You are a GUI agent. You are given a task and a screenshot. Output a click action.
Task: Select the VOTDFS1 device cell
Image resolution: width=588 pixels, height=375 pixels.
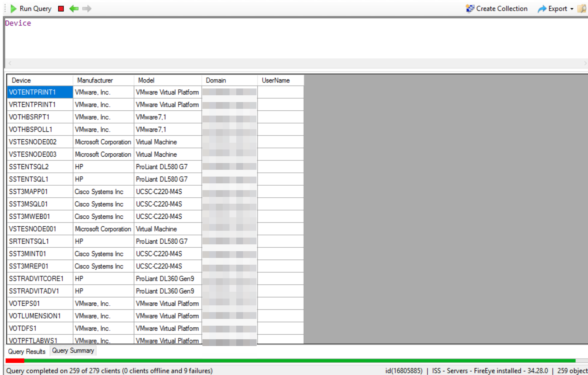click(x=40, y=328)
